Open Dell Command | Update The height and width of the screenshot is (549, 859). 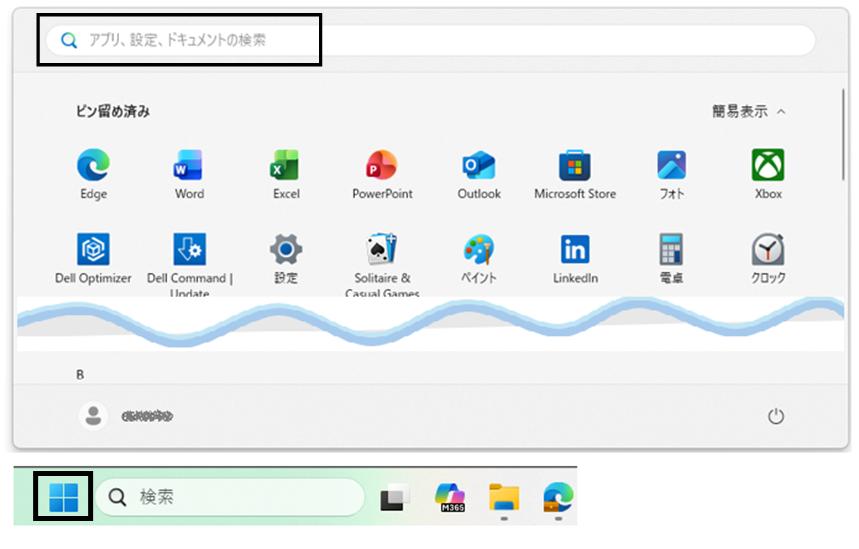coord(189,264)
